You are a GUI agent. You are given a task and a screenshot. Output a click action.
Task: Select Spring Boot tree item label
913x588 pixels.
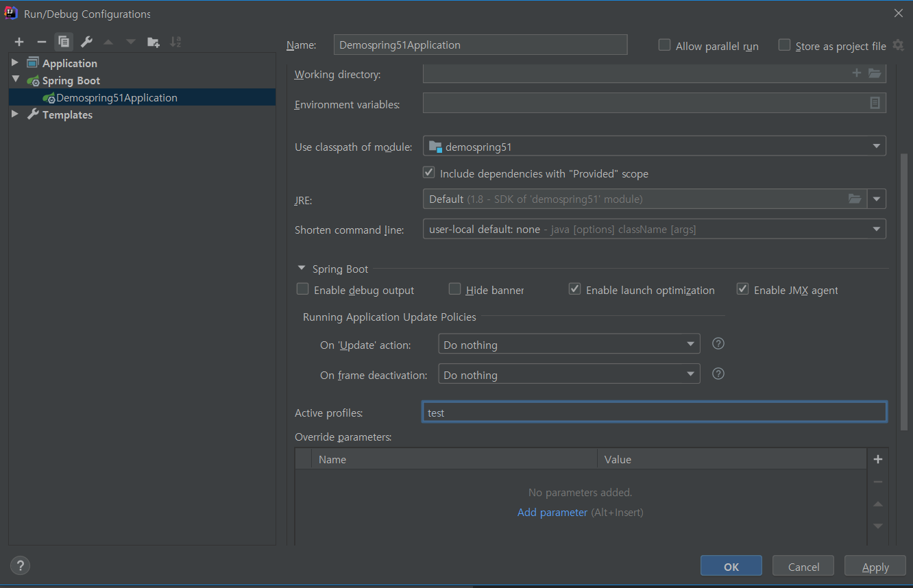point(71,80)
